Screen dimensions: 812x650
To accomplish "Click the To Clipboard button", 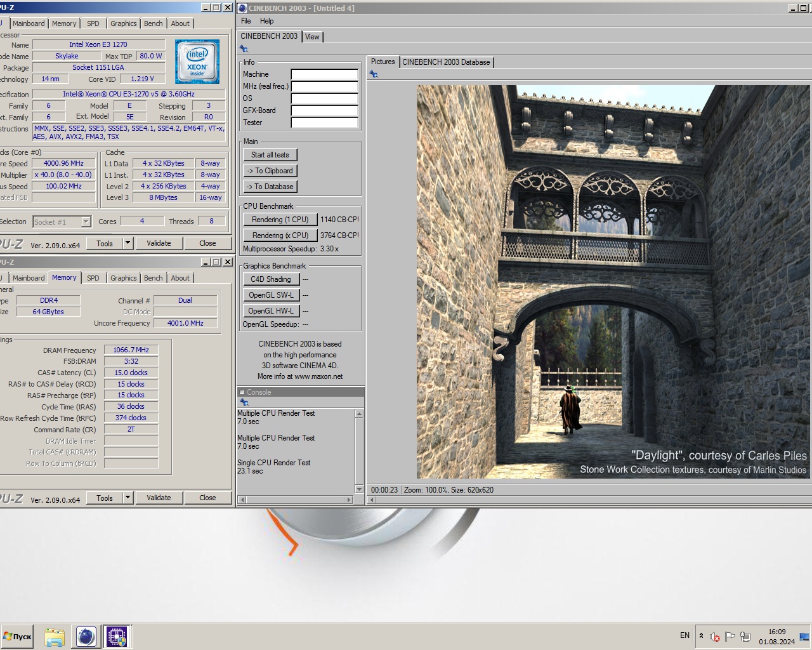I will (270, 171).
